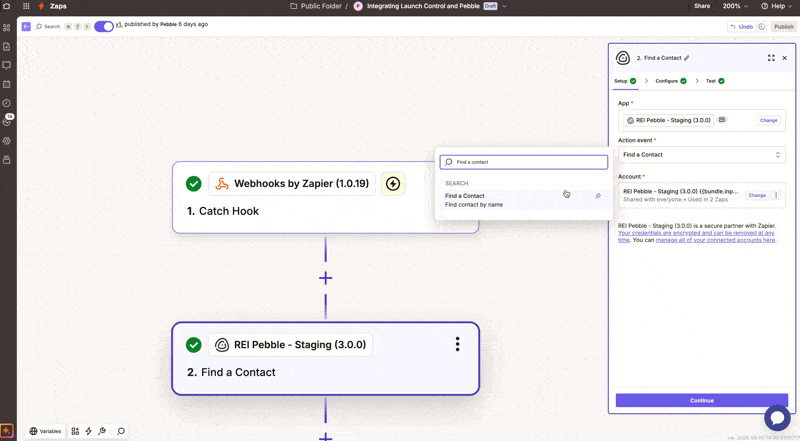The image size is (800, 441).
Task: Click the inspect tool icon in canvas toolbar
Action: [x=102, y=431]
